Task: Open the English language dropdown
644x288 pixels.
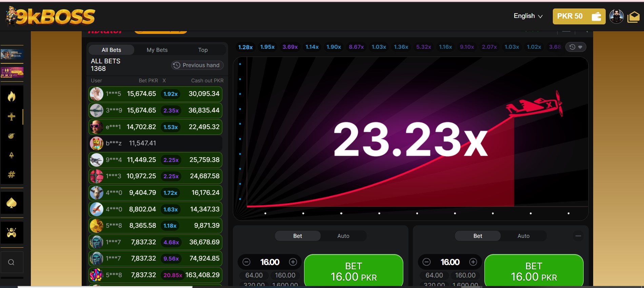Action: 528,16
